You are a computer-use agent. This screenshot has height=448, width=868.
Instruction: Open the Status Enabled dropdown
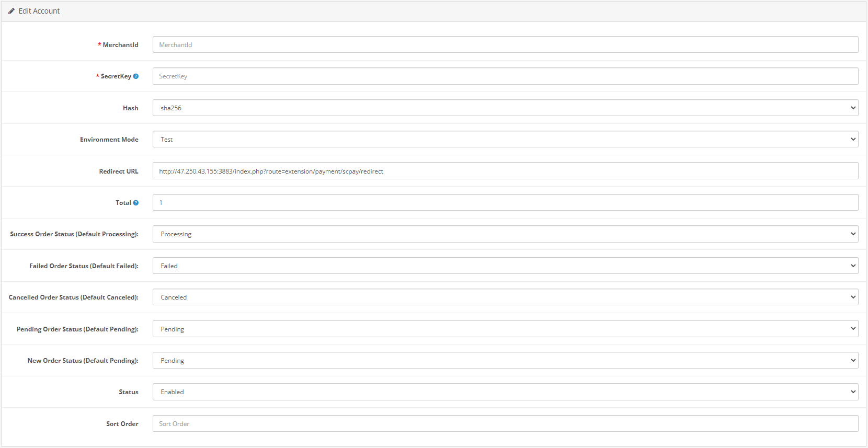coord(505,392)
